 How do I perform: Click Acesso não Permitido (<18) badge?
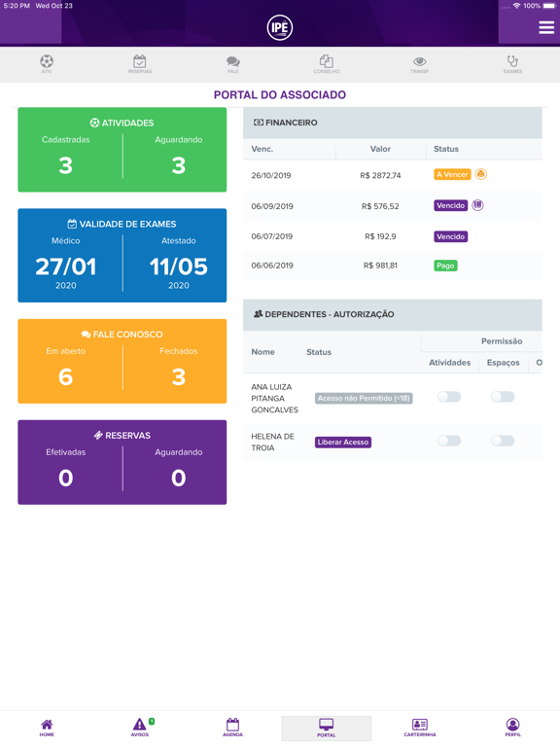pos(364,398)
